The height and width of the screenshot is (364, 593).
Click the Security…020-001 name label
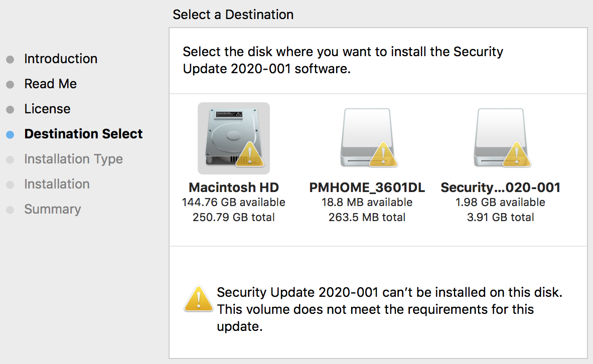pos(500,188)
